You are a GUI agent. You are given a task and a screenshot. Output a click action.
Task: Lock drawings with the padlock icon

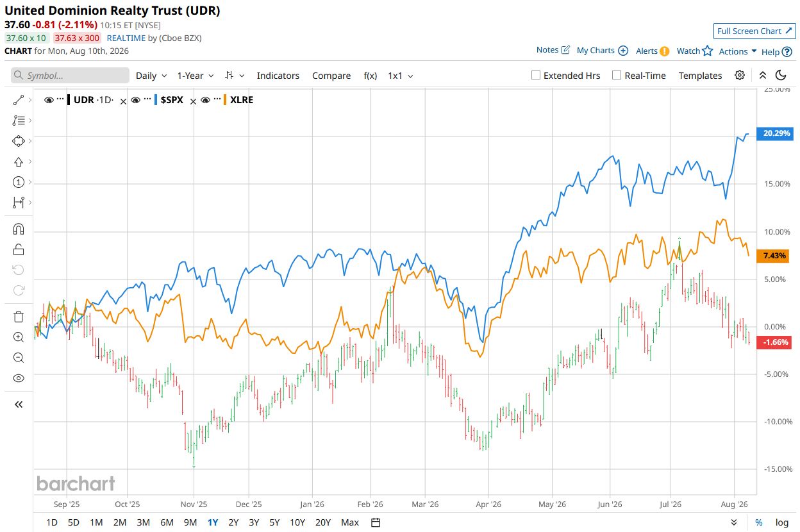[18, 249]
